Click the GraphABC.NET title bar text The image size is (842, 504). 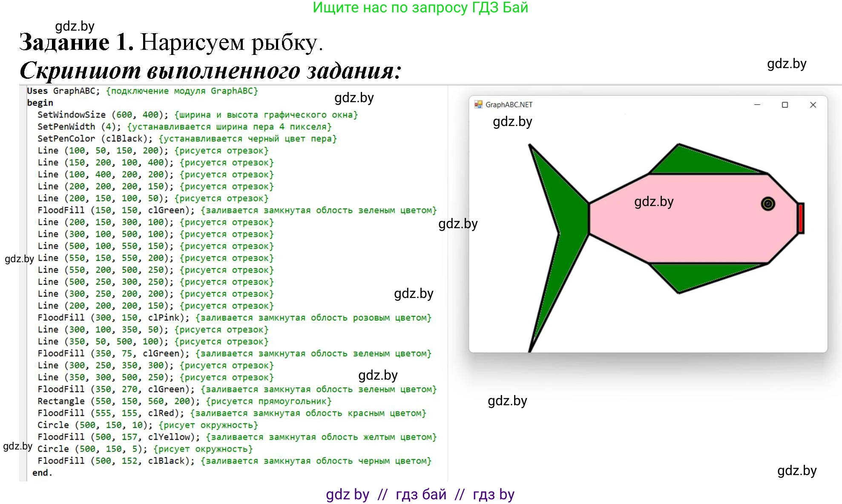[509, 105]
